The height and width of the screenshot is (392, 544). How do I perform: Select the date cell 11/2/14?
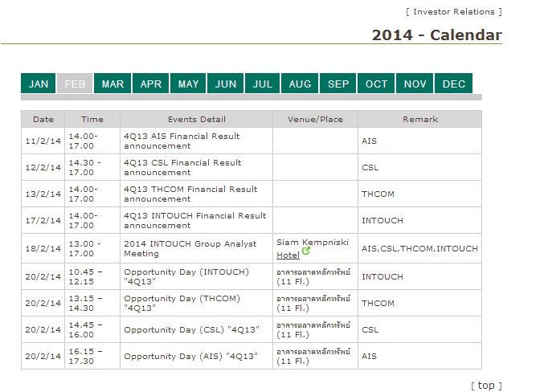coord(43,141)
